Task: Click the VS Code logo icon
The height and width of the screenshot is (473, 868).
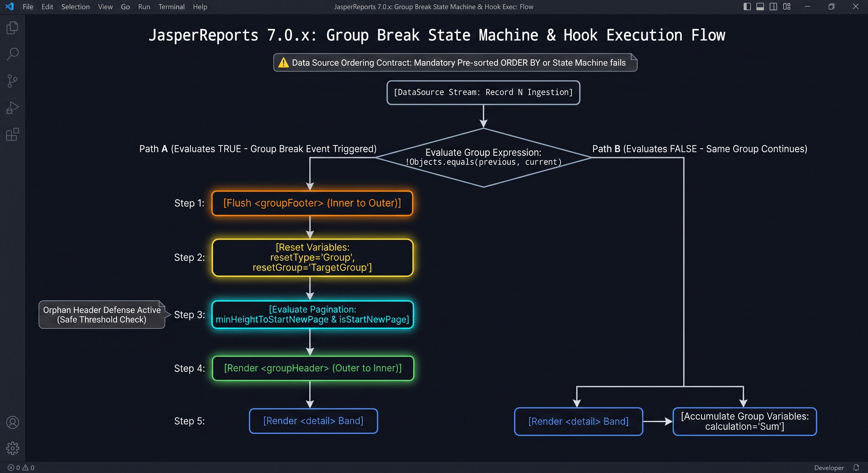Action: (10, 6)
